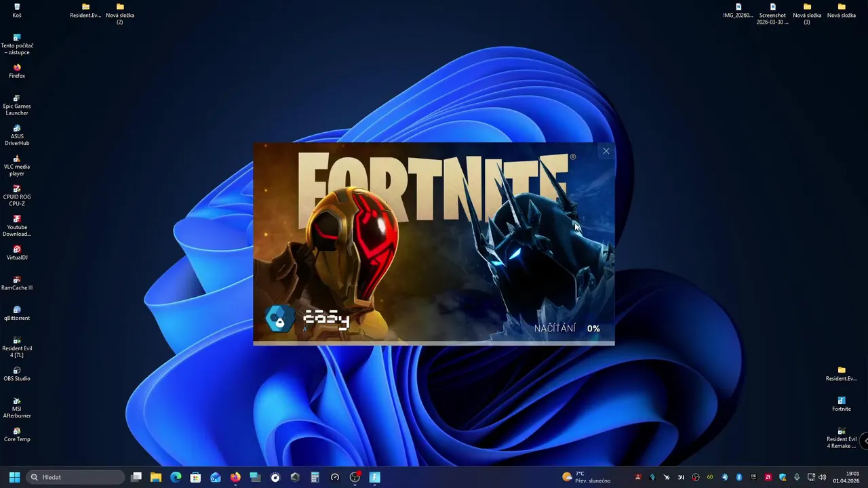Switch to the Fortnite taskbar icon
Viewport: 868px width, 488px height.
[374, 477]
